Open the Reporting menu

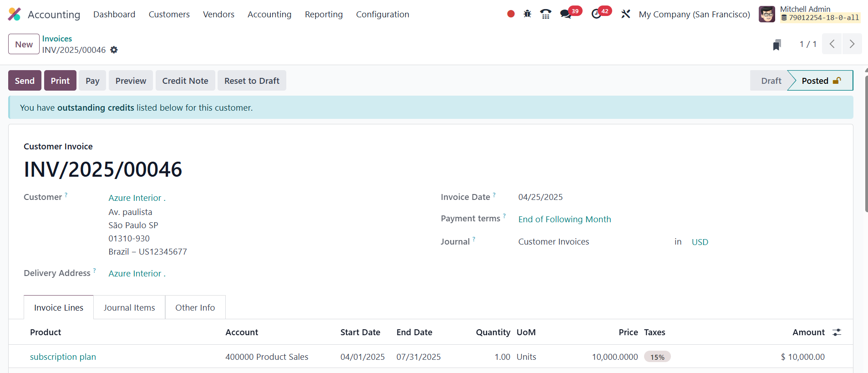pyautogui.click(x=324, y=15)
